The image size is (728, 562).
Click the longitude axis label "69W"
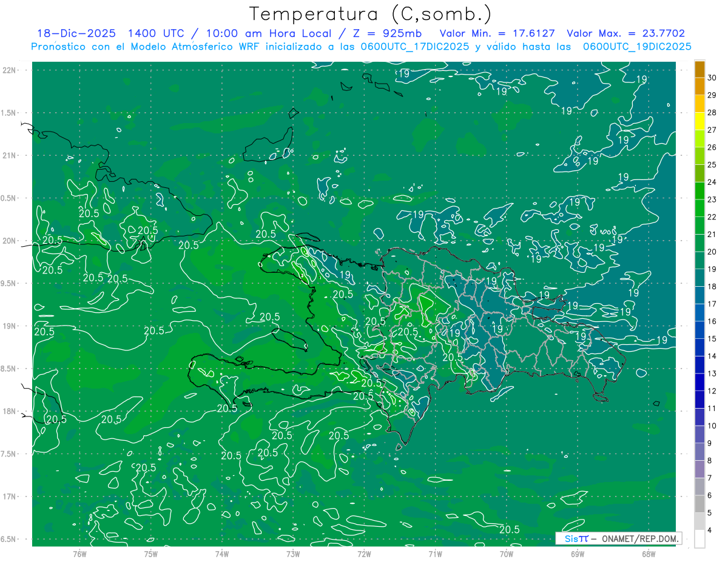[x=577, y=554]
